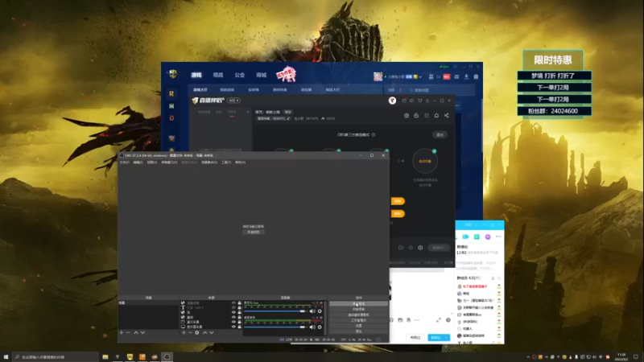Viewport: 644px width, 362px height.
Task: Switch to 观战 tab in game platform
Action: (x=218, y=75)
